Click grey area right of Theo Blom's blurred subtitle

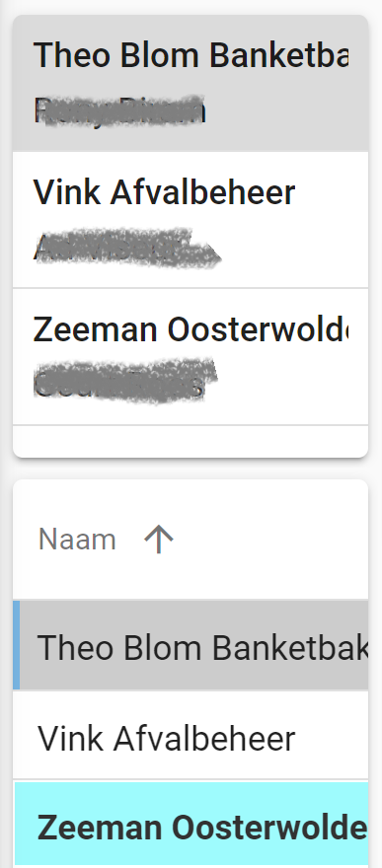coord(285,110)
